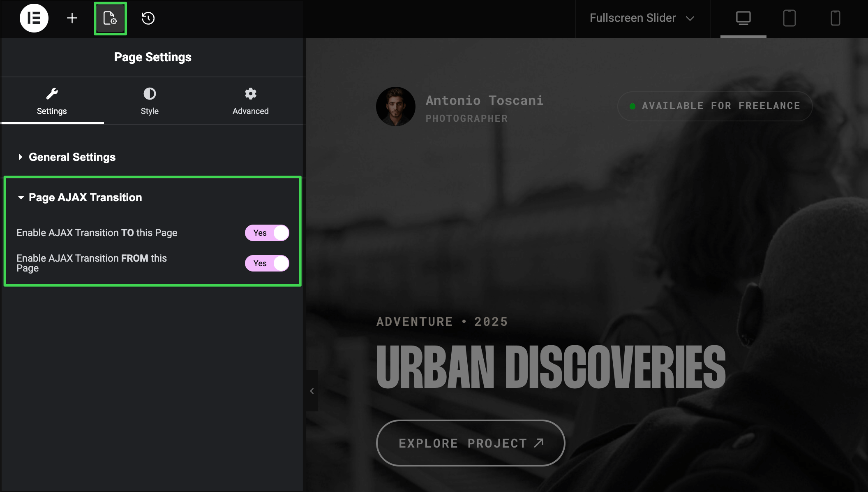Open the revision history clock icon
The width and height of the screenshot is (868, 492).
148,18
